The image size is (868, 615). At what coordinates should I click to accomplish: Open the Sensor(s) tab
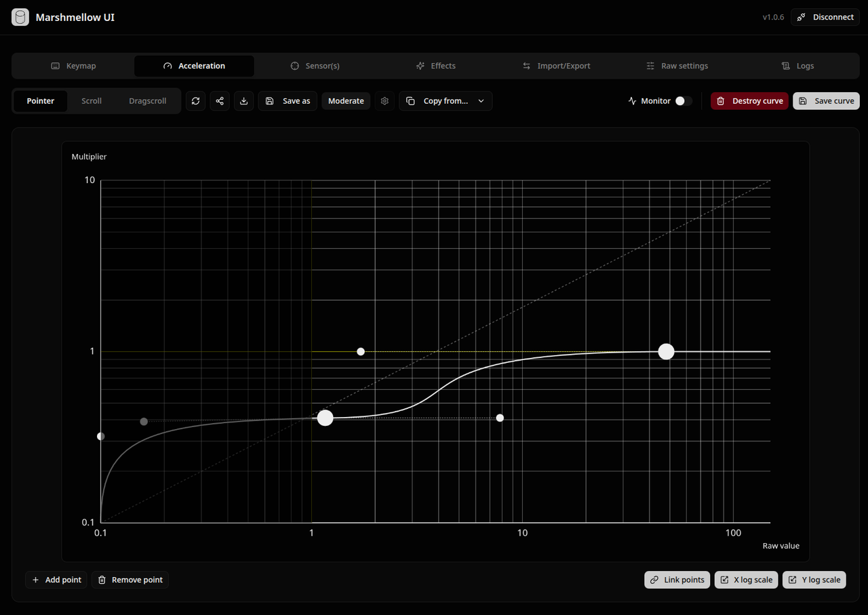click(x=315, y=66)
